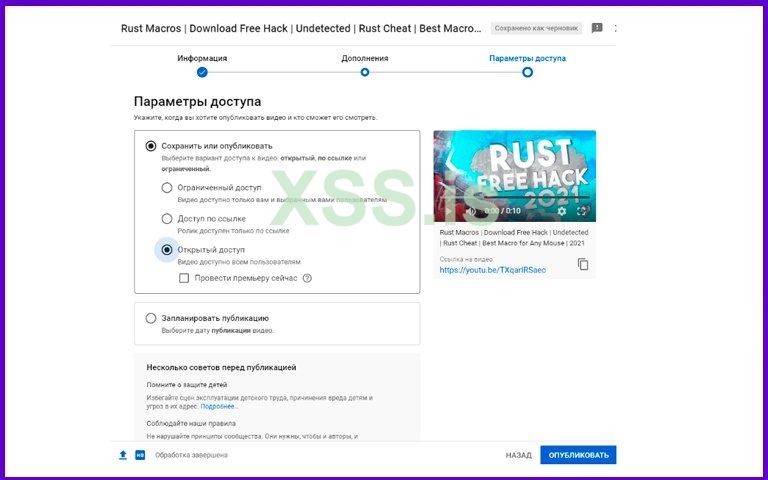
Task: Go to the Информация step
Action: 202,65
